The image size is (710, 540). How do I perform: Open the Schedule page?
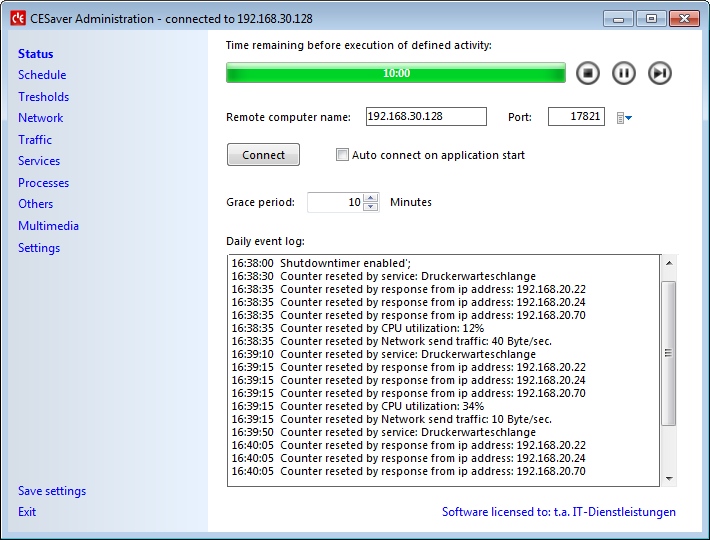click(x=42, y=75)
